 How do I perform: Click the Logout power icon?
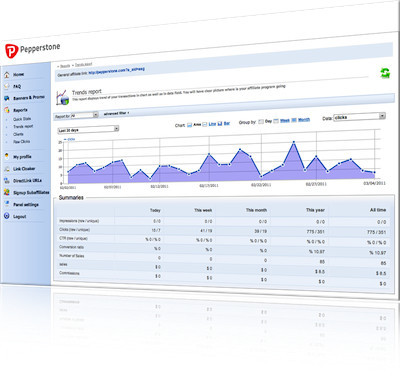(7, 216)
